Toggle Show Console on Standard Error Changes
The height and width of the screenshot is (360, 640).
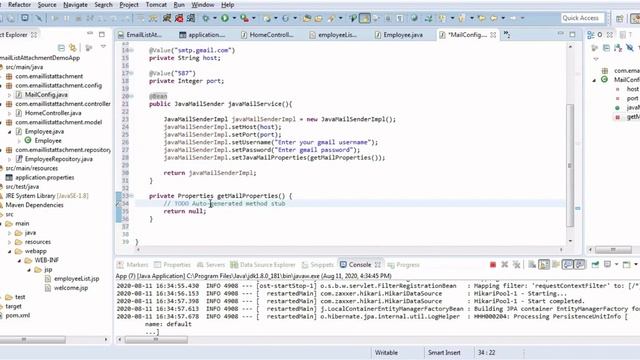coord(580,265)
